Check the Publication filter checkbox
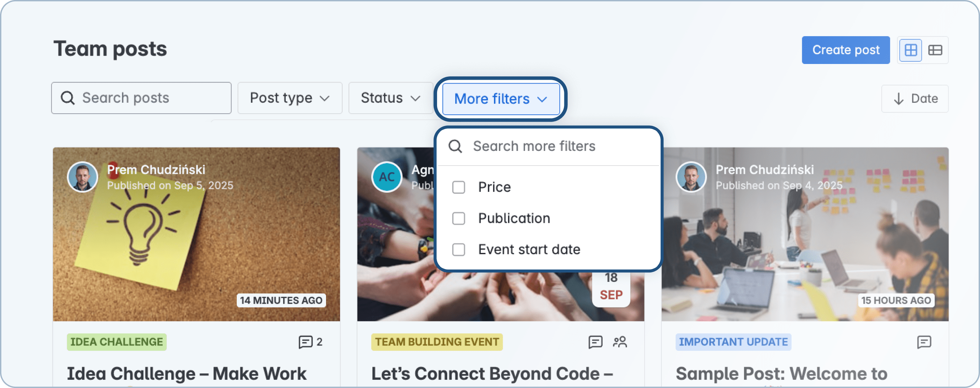 [459, 218]
